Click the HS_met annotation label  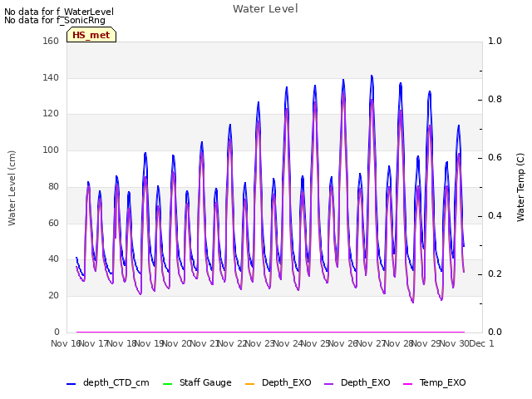coord(91,35)
